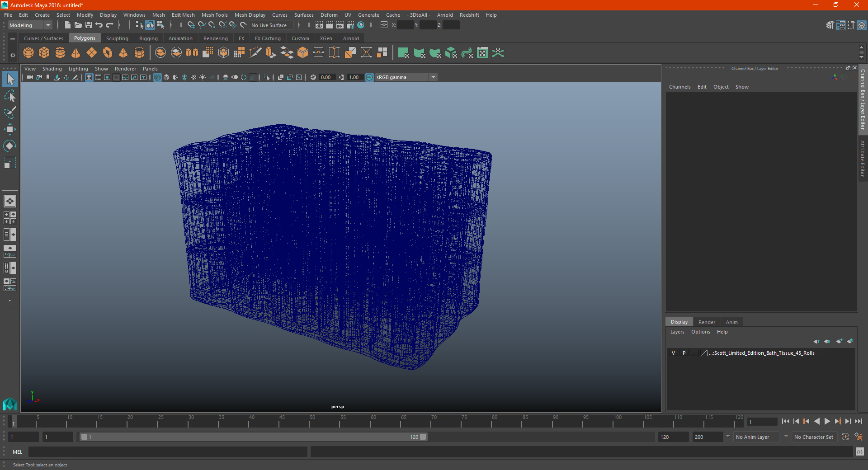Click the MEL command line input field
The width and height of the screenshot is (868, 470).
click(168, 452)
